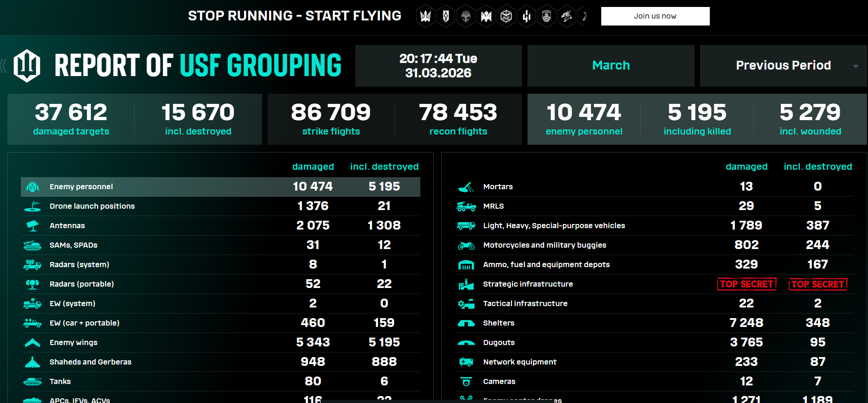
Task: Select the rune banner unit badge
Action: coord(446,17)
